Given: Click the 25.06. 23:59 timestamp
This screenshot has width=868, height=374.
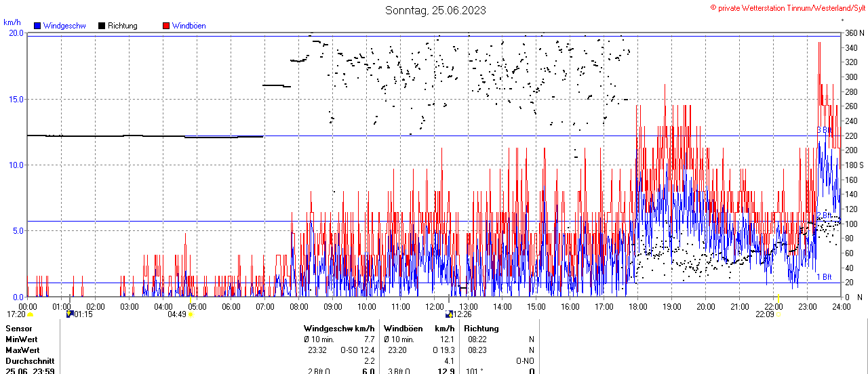Looking at the screenshot, I should (30, 371).
